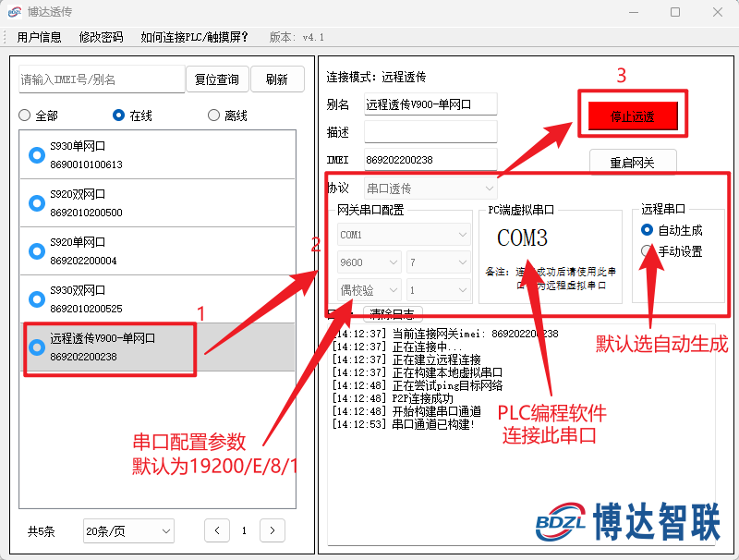Select the S920单网口 device status icon
Screen dimensions: 739x560
click(x=37, y=251)
